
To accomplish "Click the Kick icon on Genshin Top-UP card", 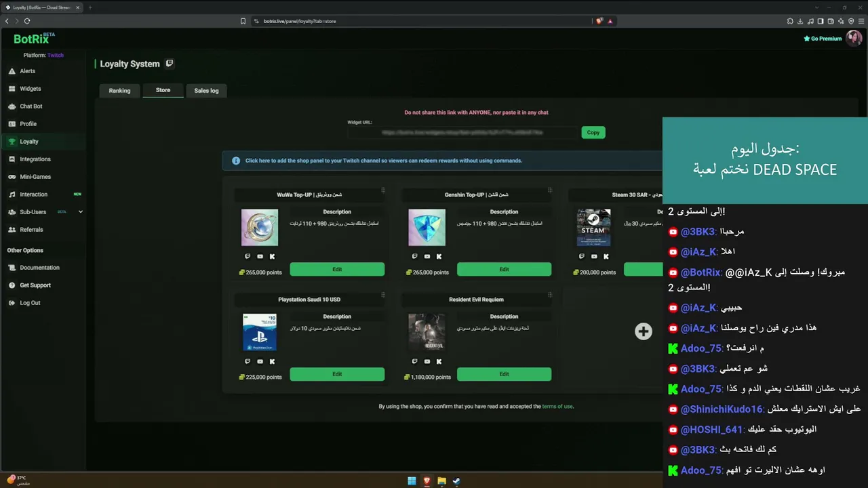I will point(439,256).
